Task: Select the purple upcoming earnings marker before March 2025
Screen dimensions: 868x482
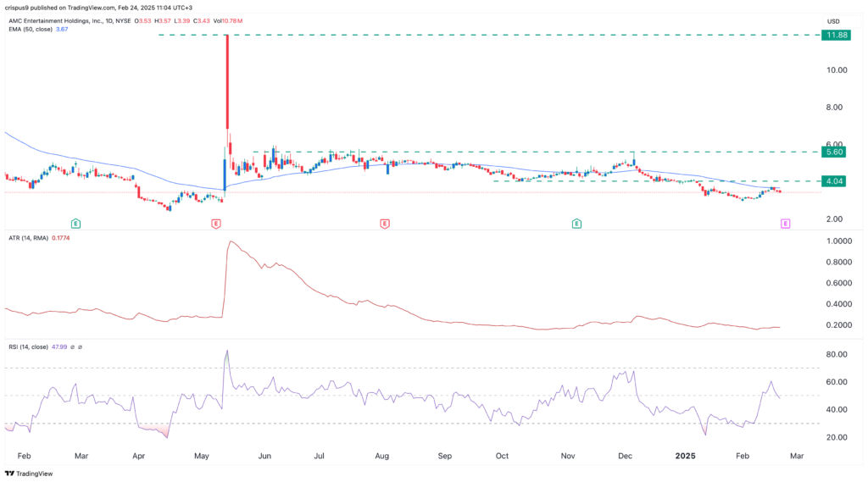Action: pyautogui.click(x=785, y=224)
